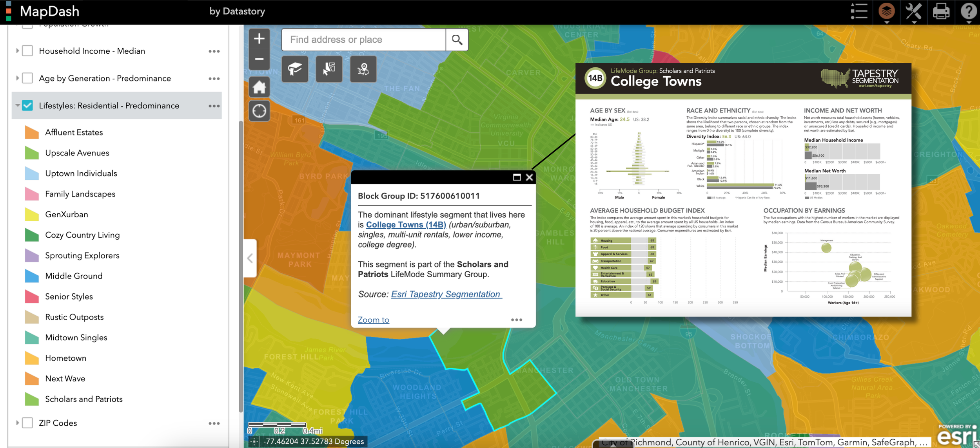This screenshot has height=448, width=980.
Task: Click the print icon in header
Action: 941,11
